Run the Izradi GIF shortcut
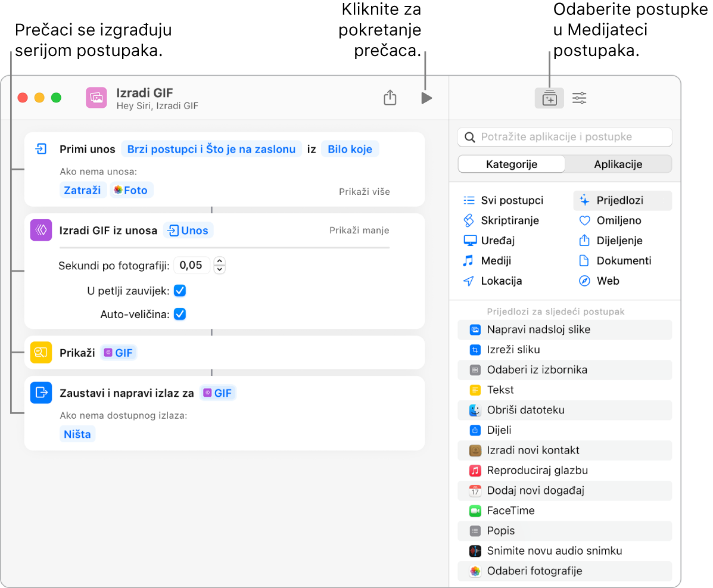The image size is (713, 588). point(426,98)
